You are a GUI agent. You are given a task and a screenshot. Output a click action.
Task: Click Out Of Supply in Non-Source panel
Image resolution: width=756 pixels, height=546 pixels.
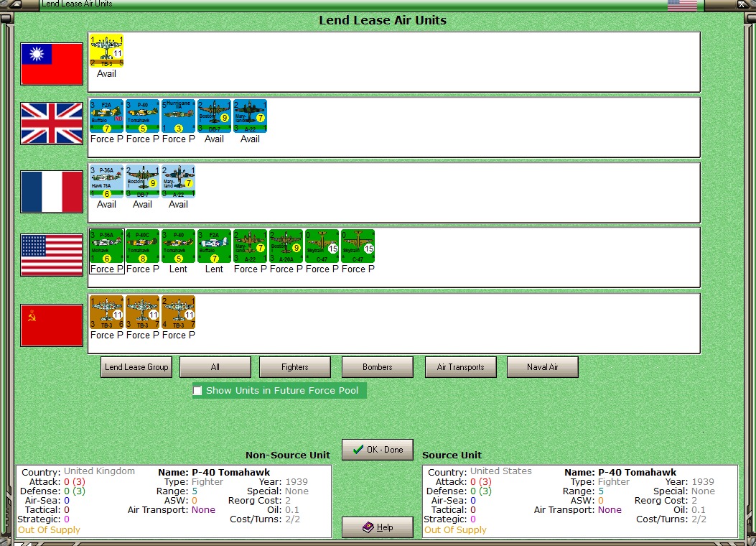coord(49,529)
